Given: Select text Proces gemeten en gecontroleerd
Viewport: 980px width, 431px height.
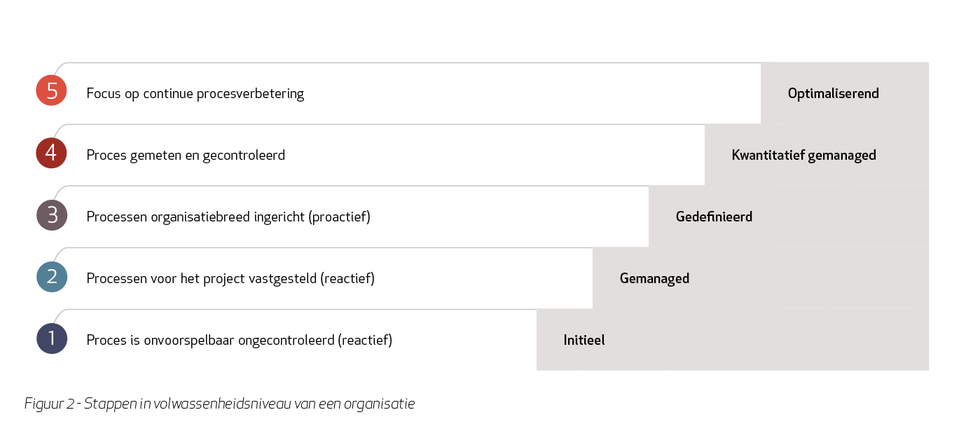Looking at the screenshot, I should coord(186,155).
